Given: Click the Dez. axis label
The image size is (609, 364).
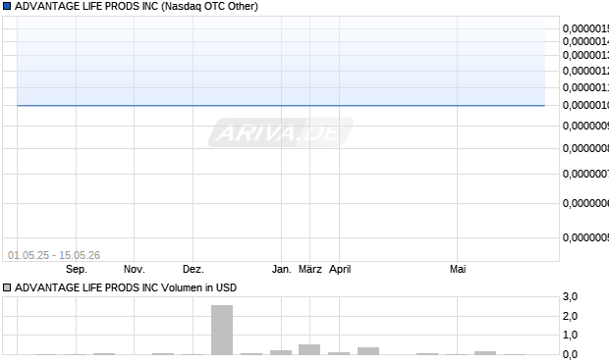Looking at the screenshot, I should 194,269.
